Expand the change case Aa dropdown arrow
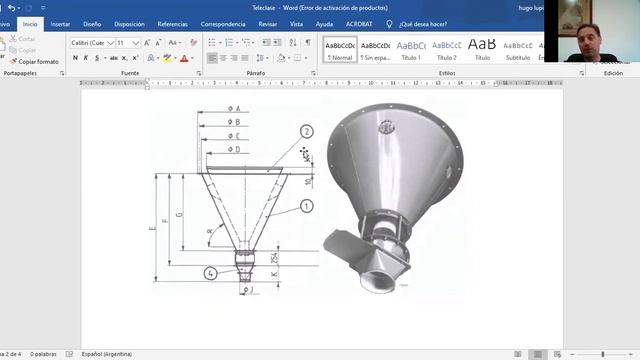 click(x=180, y=43)
